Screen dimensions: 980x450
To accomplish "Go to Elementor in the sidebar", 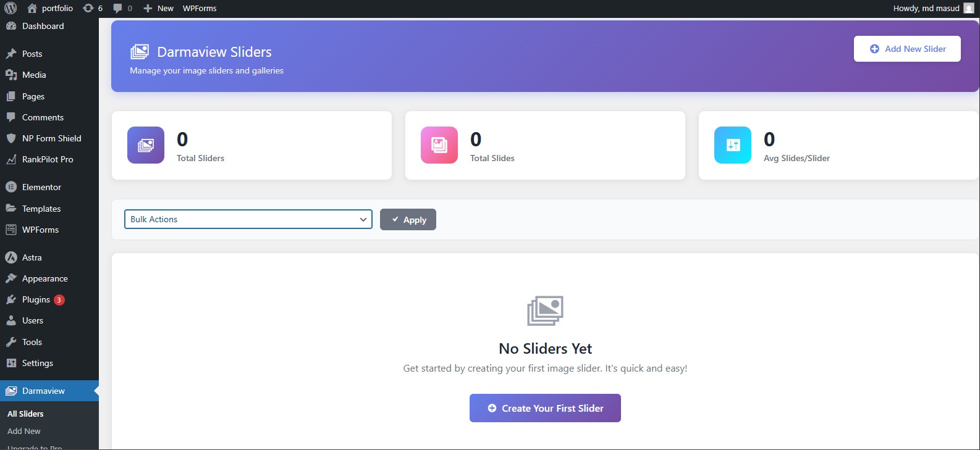I will tap(41, 187).
